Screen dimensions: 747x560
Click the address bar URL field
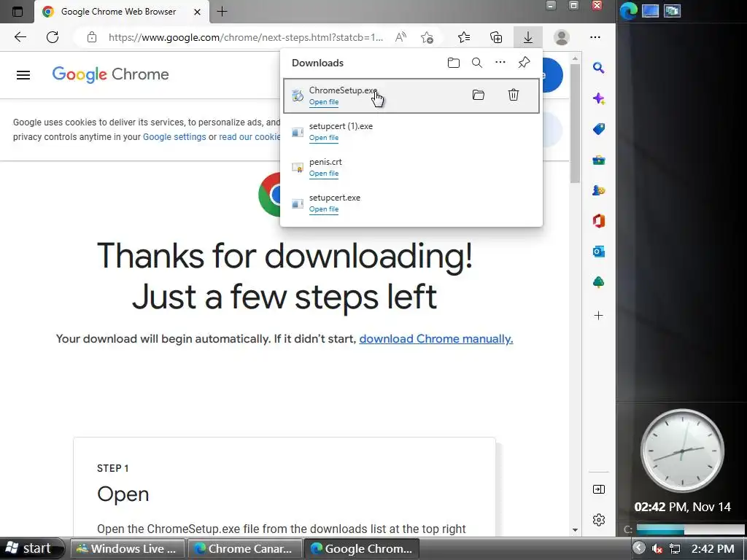coord(245,37)
